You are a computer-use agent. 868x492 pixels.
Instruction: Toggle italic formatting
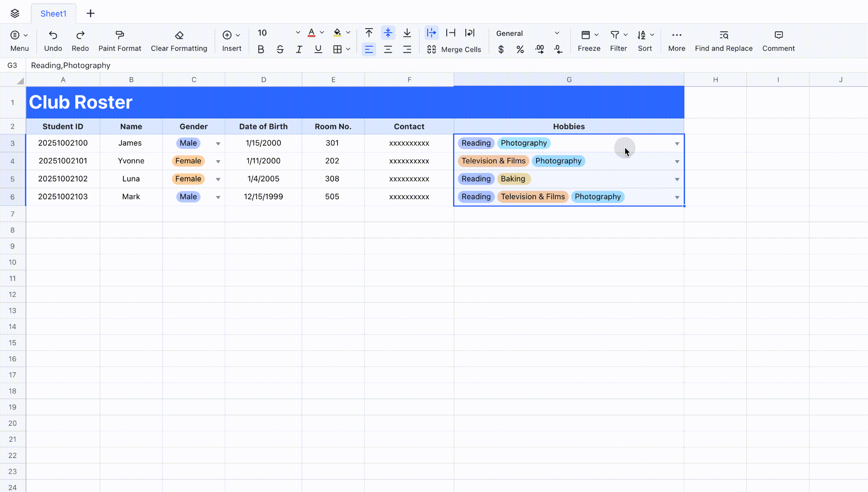pyautogui.click(x=299, y=49)
